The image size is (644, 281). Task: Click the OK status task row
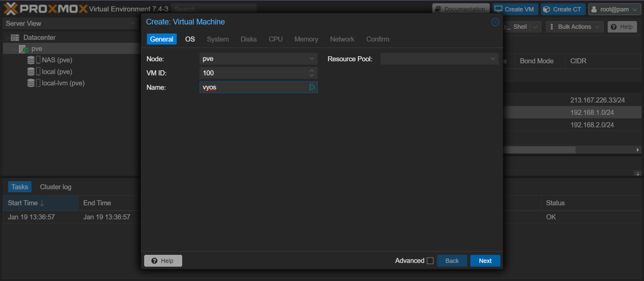tap(551, 217)
